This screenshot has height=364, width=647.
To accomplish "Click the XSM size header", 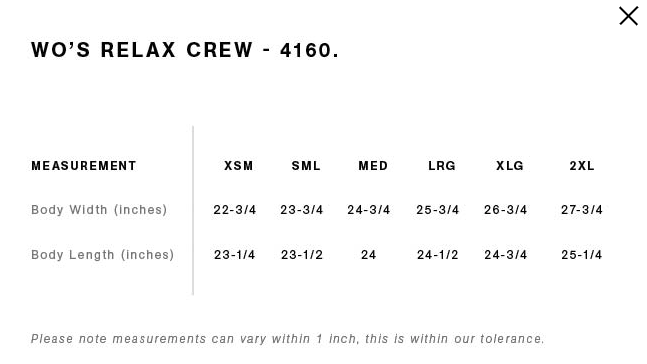I will coord(238,166).
